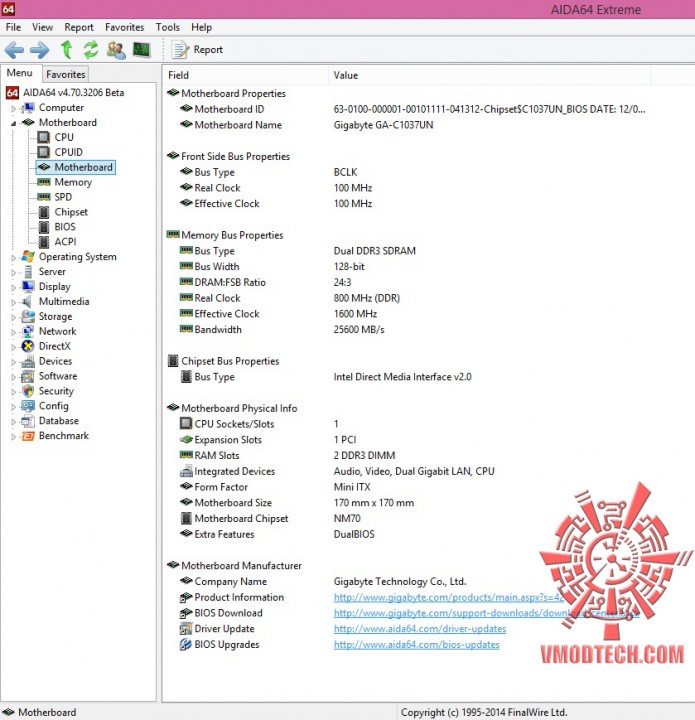Open the Report menu
This screenshot has width=695, height=720.
79,27
